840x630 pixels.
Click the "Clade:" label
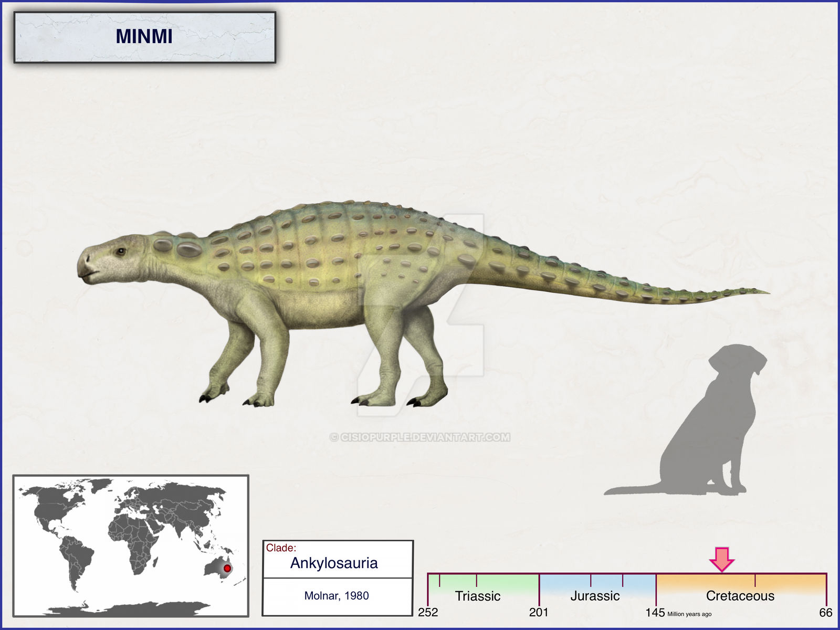tap(281, 548)
